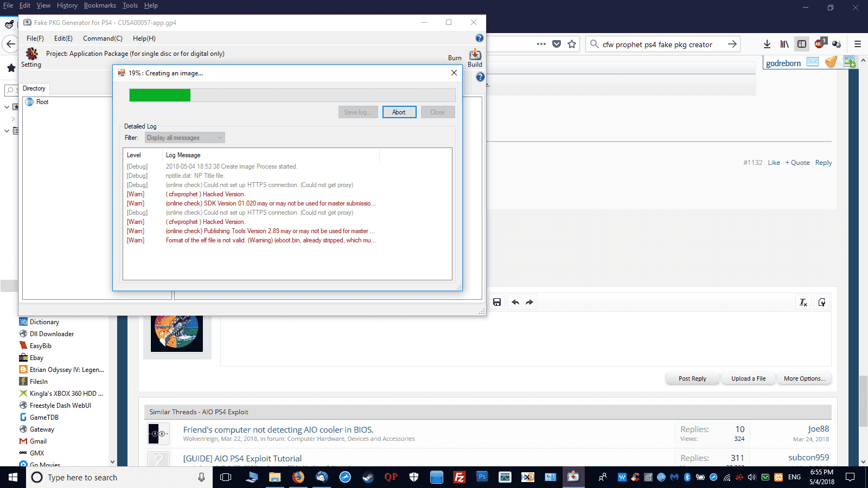Switch to the Directory tab
868x488 pixels.
(34, 88)
